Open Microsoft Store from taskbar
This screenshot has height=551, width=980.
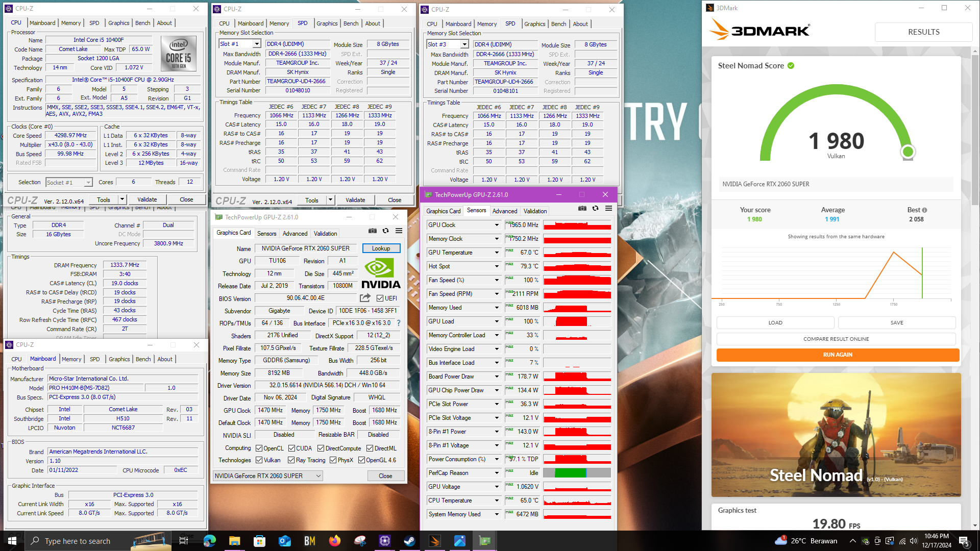pyautogui.click(x=259, y=541)
